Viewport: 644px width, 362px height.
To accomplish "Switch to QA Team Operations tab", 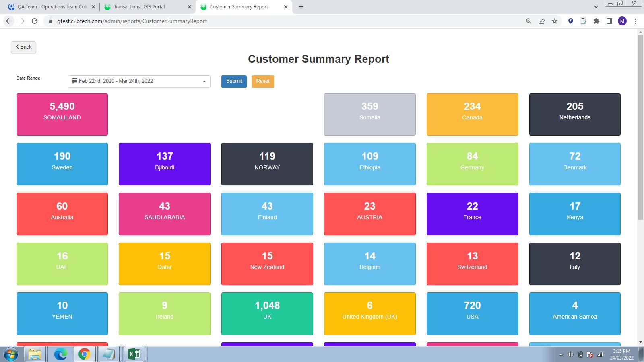I will pyautogui.click(x=52, y=7).
